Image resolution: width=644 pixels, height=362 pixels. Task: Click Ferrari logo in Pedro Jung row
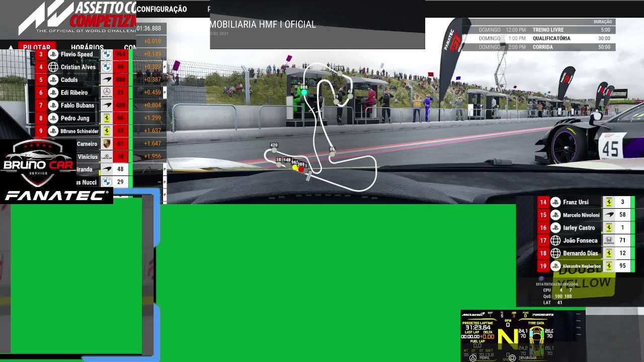(107, 118)
